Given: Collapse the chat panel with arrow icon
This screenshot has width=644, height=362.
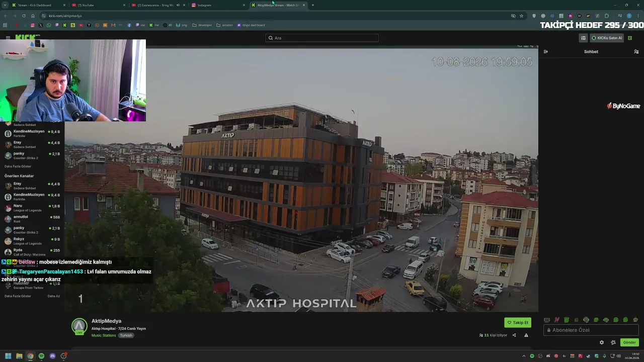Looking at the screenshot, I should 546,51.
